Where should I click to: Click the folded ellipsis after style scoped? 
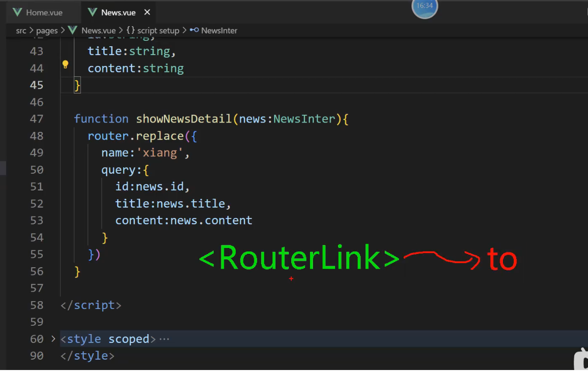164,339
